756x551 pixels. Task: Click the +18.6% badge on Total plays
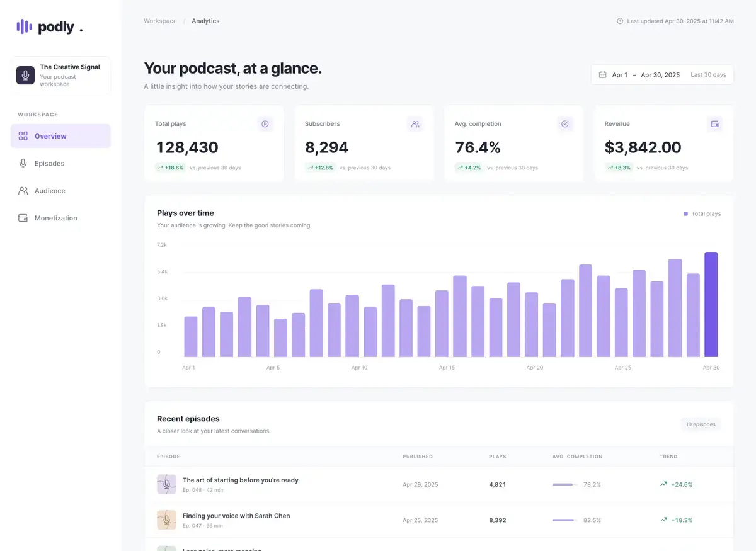(170, 168)
